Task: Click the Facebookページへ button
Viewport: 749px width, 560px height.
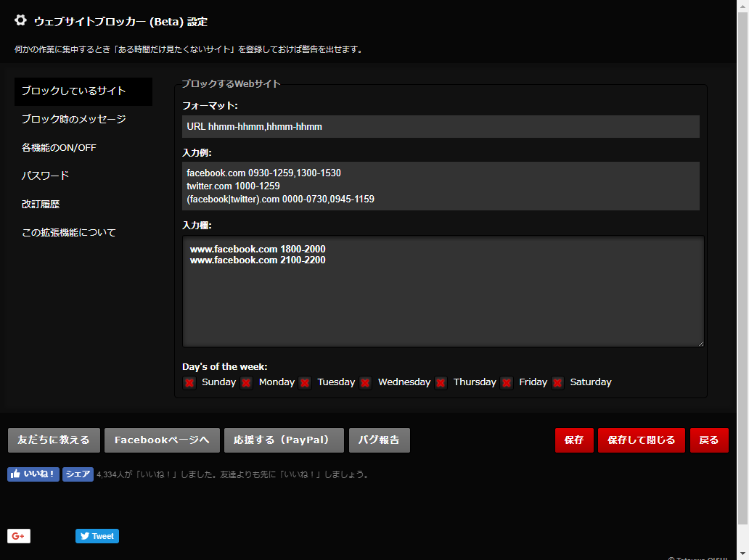Action: tap(162, 440)
